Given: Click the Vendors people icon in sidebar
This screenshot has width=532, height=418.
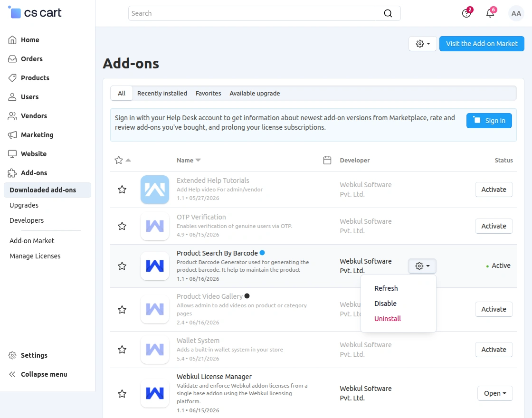Looking at the screenshot, I should click(x=12, y=116).
